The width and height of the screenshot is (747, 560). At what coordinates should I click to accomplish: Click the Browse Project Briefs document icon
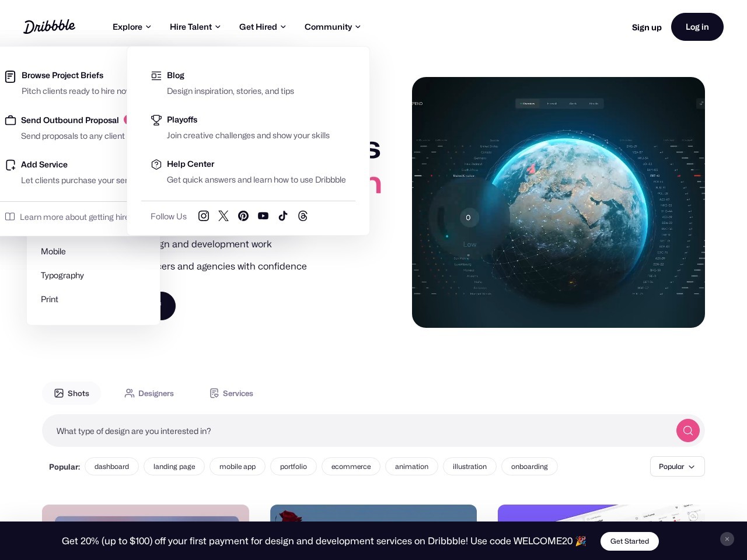tap(11, 76)
